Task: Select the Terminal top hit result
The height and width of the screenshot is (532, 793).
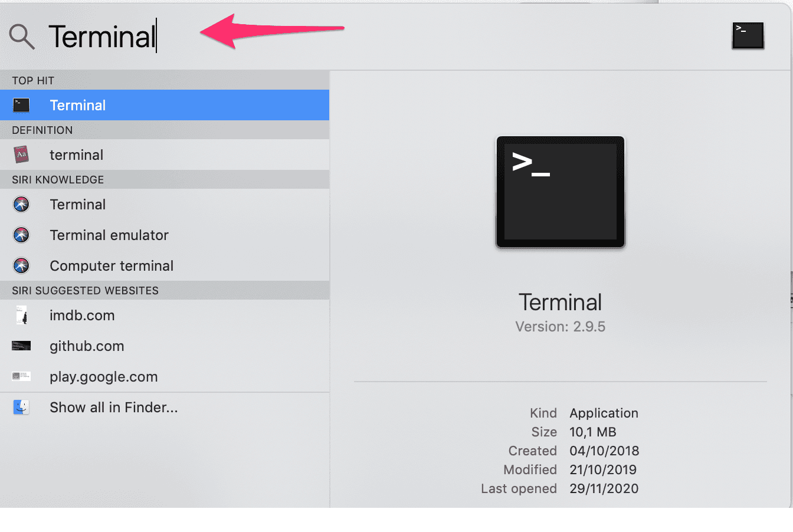Action: click(78, 106)
